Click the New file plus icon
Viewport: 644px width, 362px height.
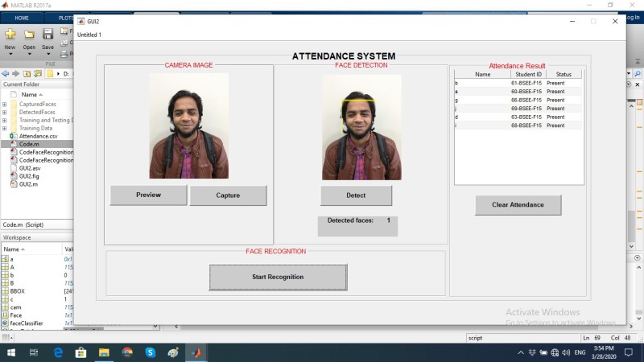(10, 34)
